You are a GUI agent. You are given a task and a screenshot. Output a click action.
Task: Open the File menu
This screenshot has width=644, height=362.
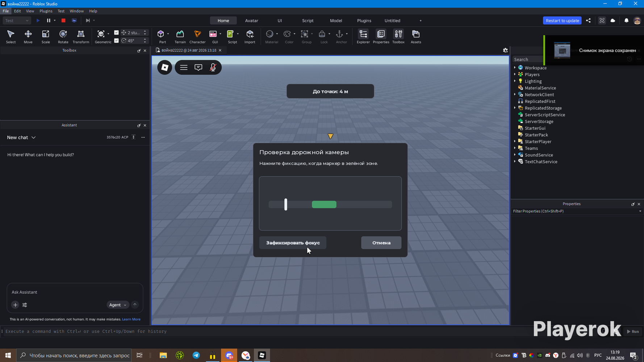(x=6, y=11)
